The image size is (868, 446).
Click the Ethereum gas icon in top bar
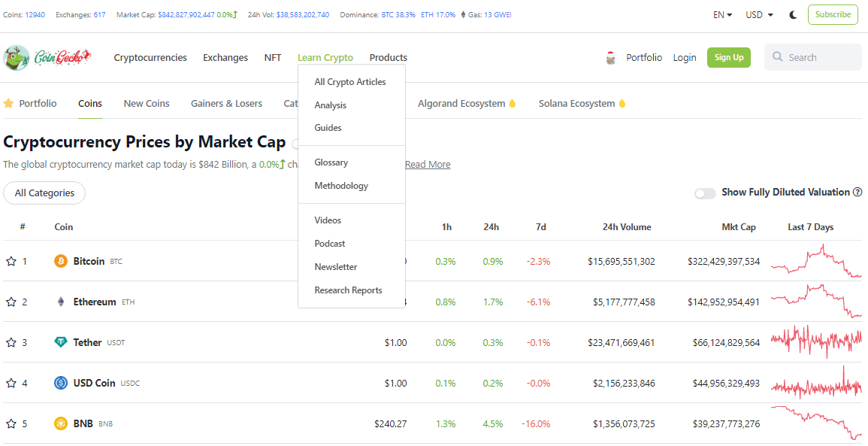coord(464,15)
